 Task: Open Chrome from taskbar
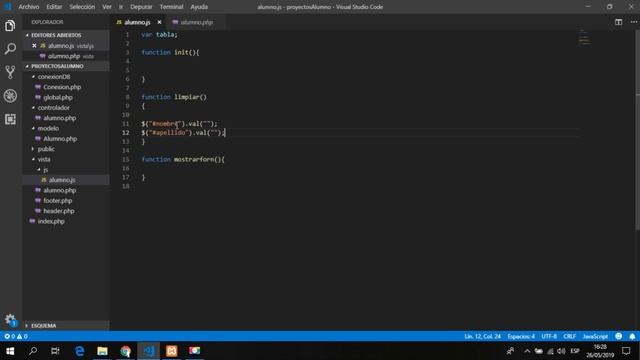(x=125, y=351)
